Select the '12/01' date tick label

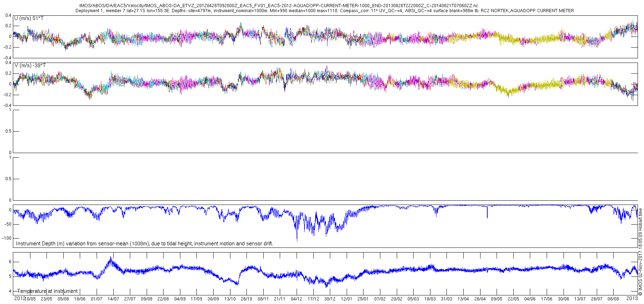tap(347, 299)
